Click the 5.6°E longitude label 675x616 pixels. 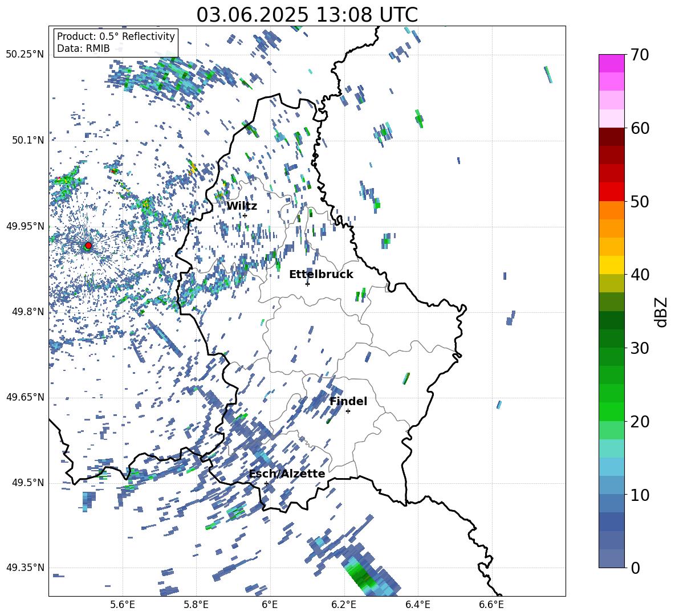pos(123,605)
